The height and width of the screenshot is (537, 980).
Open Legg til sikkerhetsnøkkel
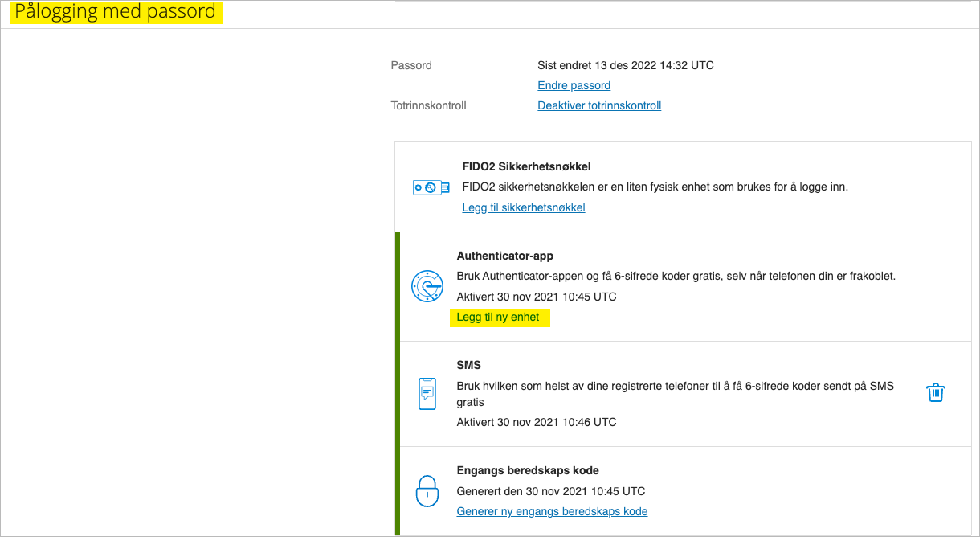[523, 207]
